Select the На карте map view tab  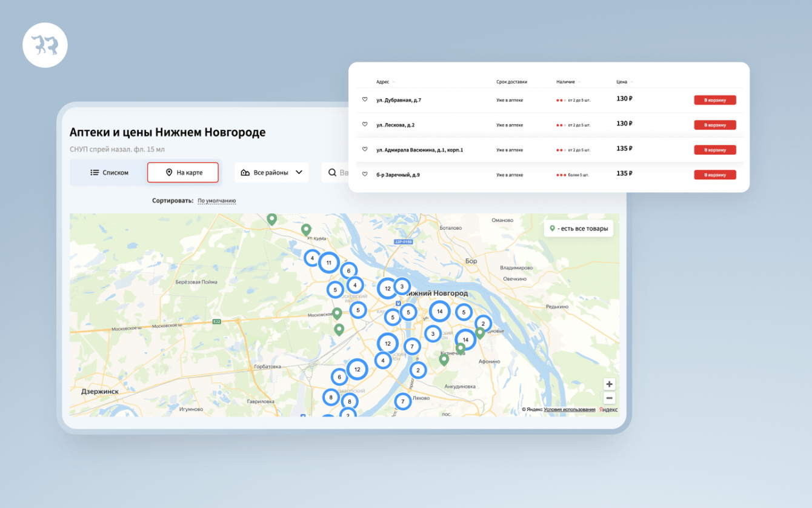click(x=183, y=172)
